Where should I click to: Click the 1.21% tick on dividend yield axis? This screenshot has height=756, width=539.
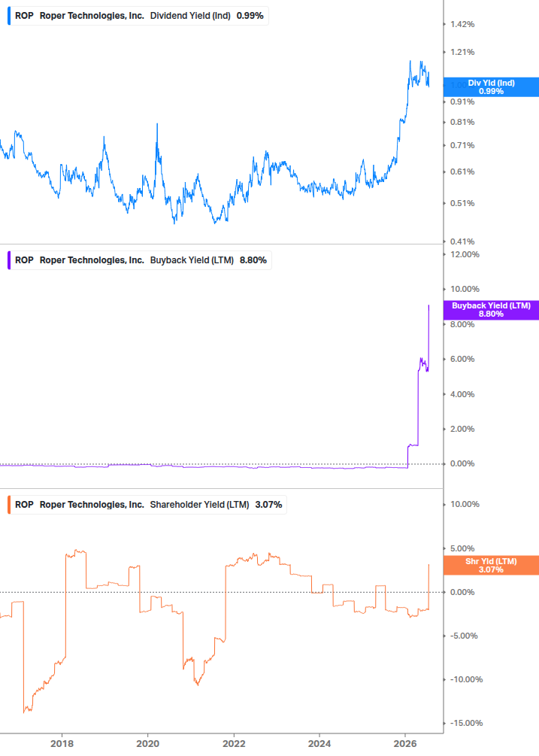click(462, 52)
